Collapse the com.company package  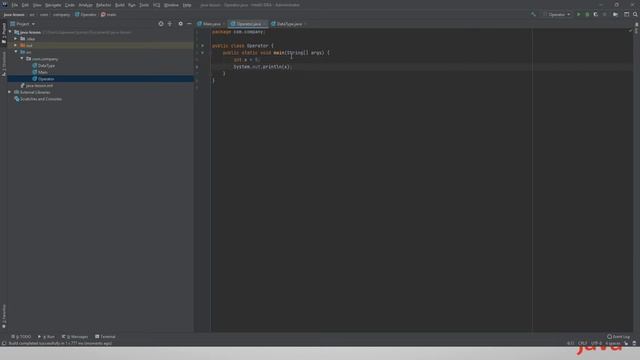point(22,59)
